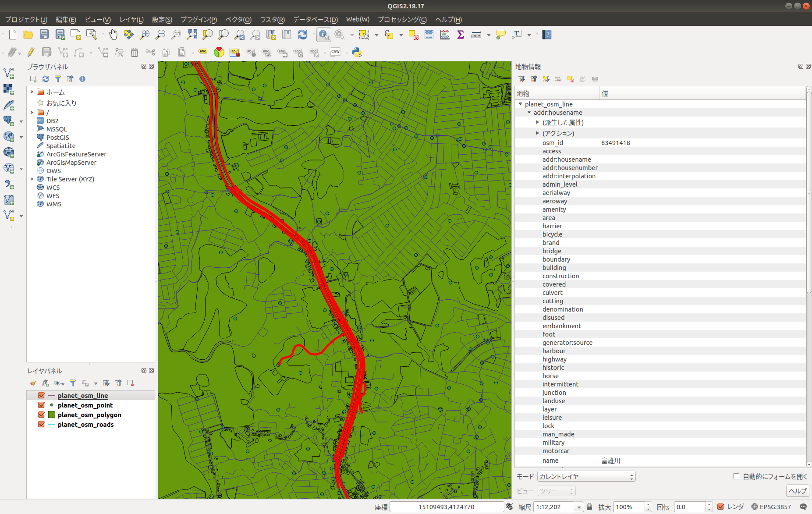Click the EPSG:3857 CRS button
This screenshot has height=514, width=812.
[x=771, y=507]
